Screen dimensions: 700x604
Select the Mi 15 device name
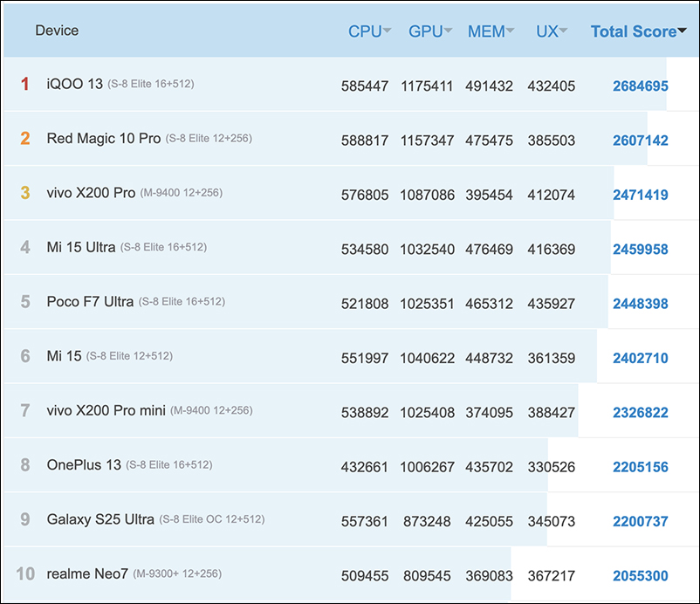64,356
